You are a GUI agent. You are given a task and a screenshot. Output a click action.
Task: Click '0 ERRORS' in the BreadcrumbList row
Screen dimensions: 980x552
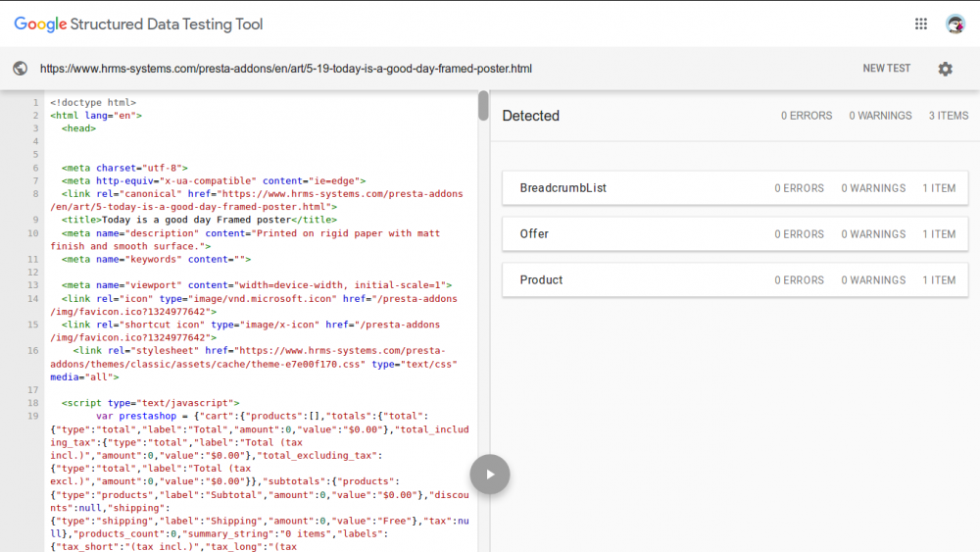coord(799,188)
